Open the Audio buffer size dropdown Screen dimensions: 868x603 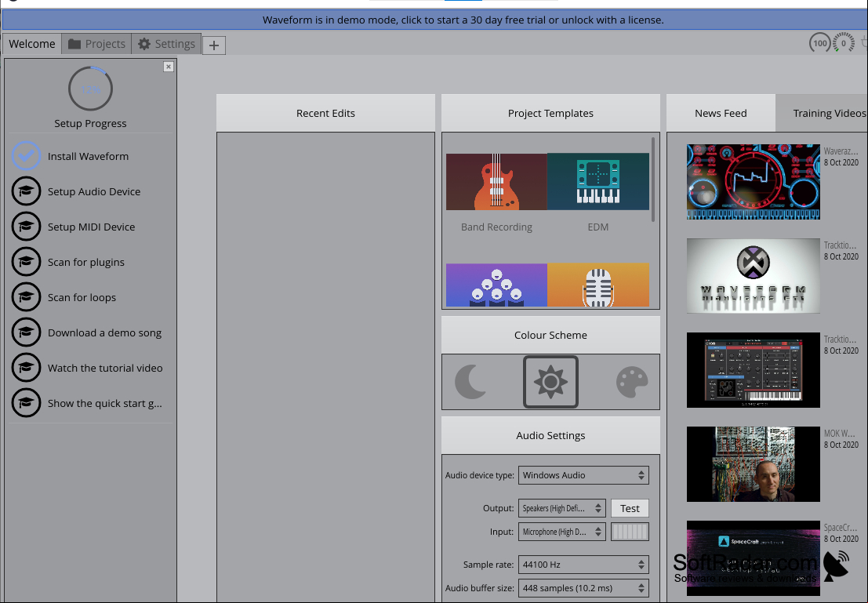pos(583,588)
